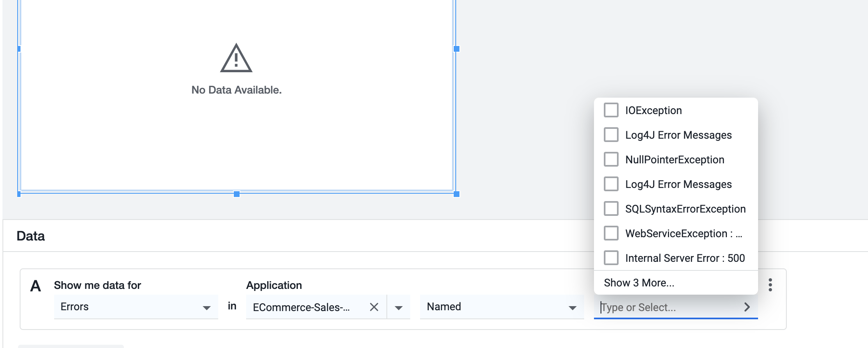868x348 pixels.
Task: Enable the WebServiceException checkbox
Action: coord(611,234)
